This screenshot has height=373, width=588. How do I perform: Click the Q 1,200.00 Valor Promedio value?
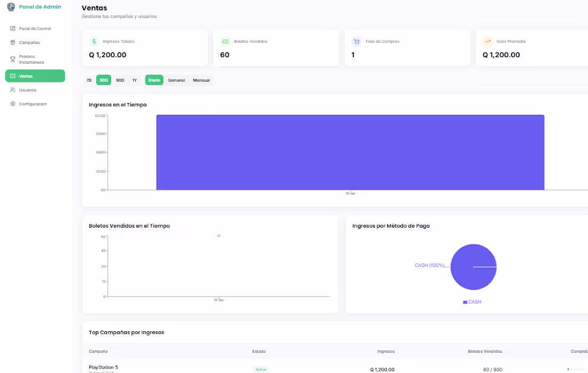tap(501, 55)
